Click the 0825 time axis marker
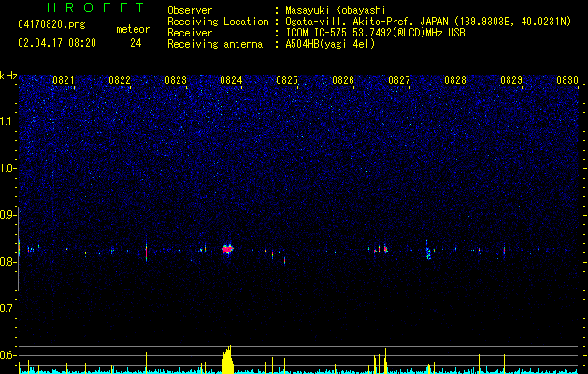This screenshot has width=588, height=374. click(x=287, y=80)
